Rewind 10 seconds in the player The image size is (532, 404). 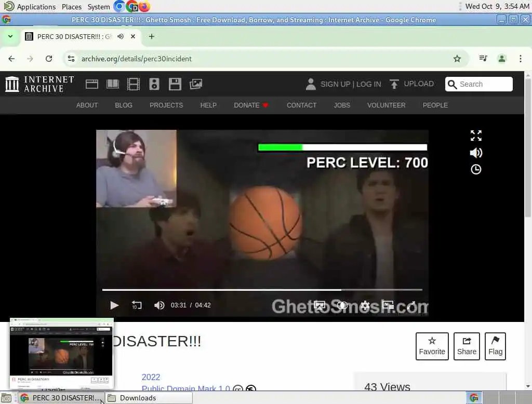pyautogui.click(x=137, y=305)
